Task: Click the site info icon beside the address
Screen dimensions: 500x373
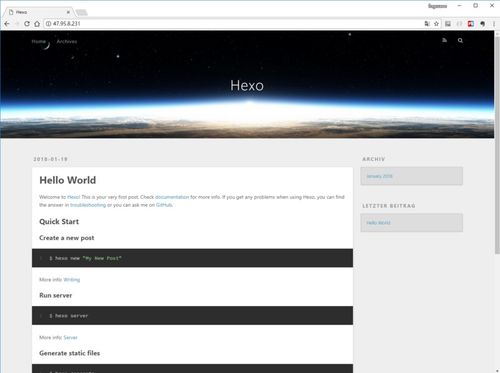Action: pyautogui.click(x=49, y=24)
